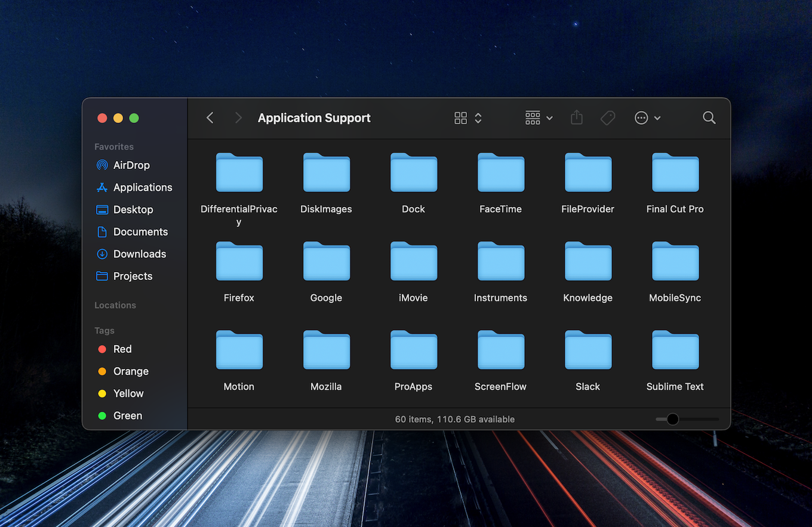Select the Dock folder

click(x=413, y=173)
